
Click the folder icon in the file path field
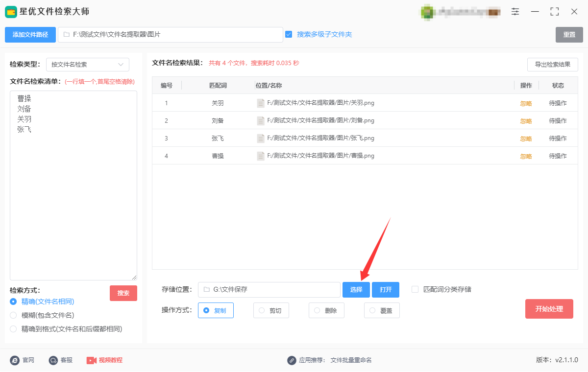tap(66, 35)
